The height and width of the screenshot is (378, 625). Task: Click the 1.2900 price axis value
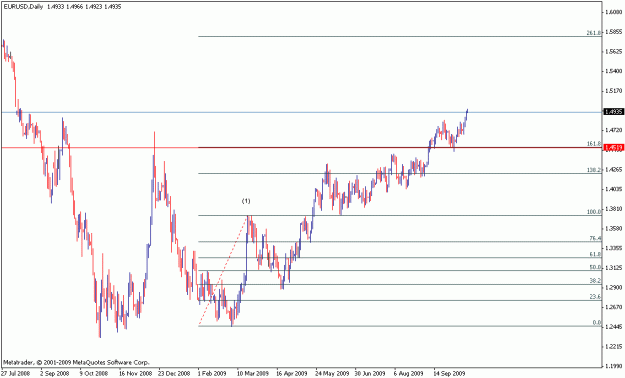coord(614,287)
